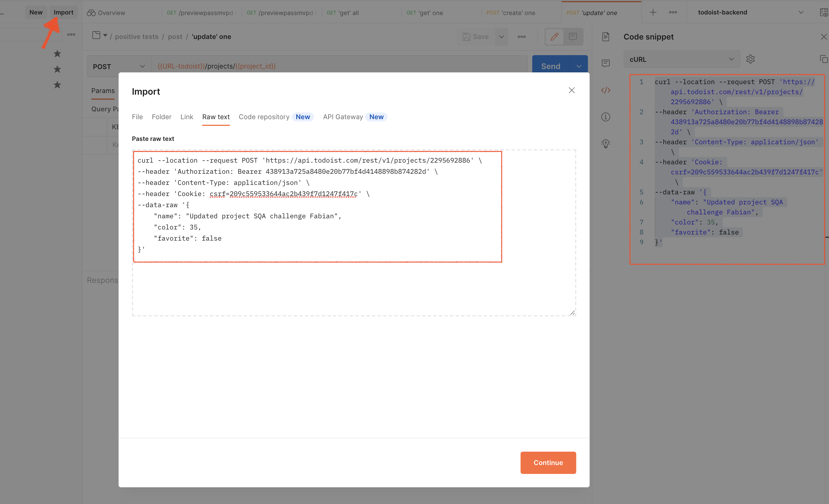This screenshot has width=829, height=504.
Task: Open the comments icon in right sidebar
Action: tap(605, 63)
